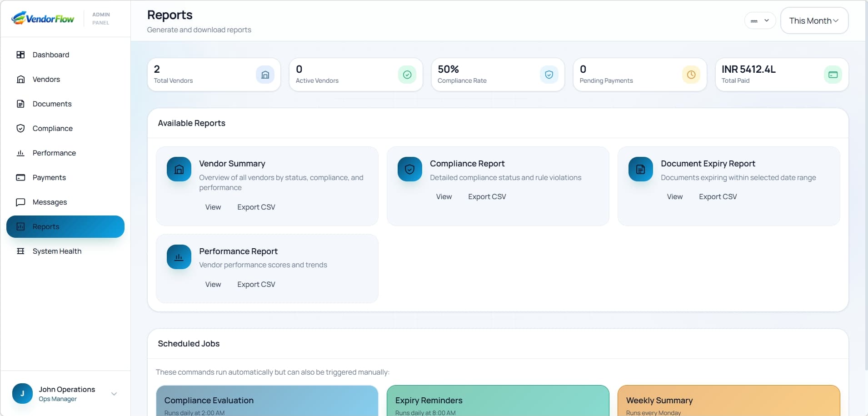The width and height of the screenshot is (868, 416).
Task: Open the VendorFlow logo
Action: coord(43,18)
